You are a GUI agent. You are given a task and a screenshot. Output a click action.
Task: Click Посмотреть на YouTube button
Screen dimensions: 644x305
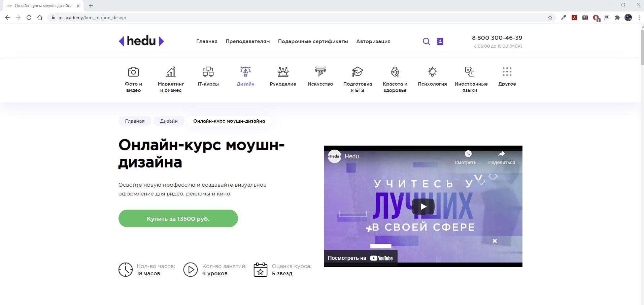(x=361, y=258)
